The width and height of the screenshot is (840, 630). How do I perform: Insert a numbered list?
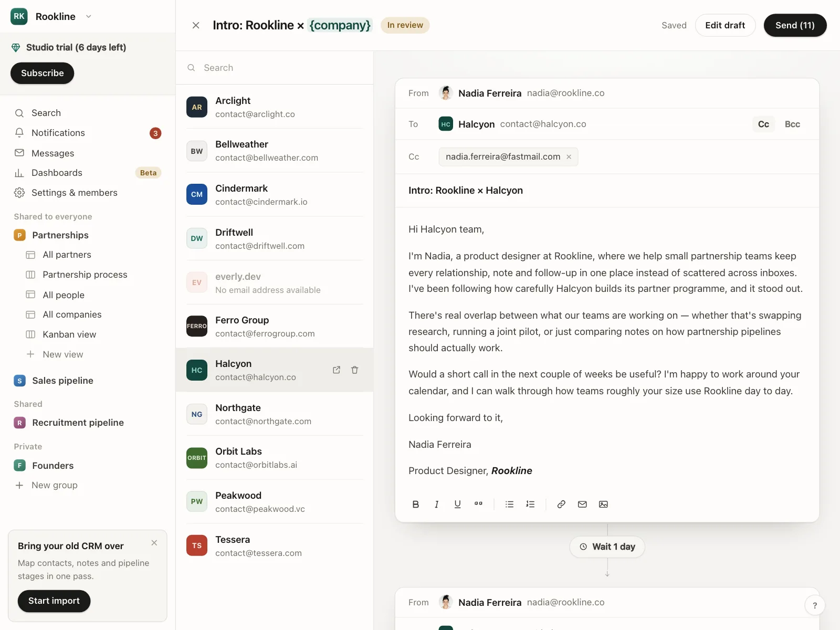pyautogui.click(x=530, y=504)
